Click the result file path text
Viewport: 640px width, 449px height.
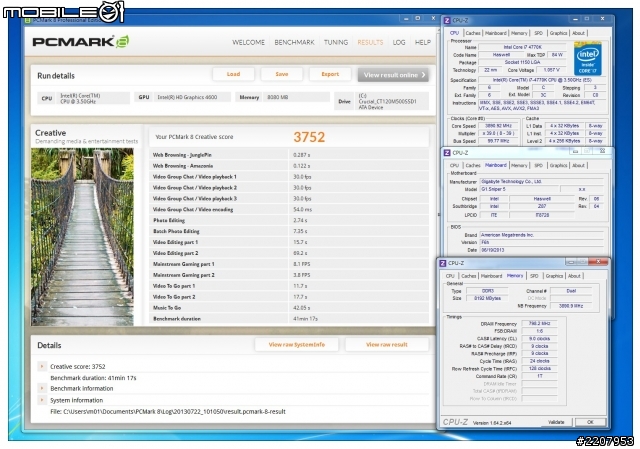[x=168, y=411]
